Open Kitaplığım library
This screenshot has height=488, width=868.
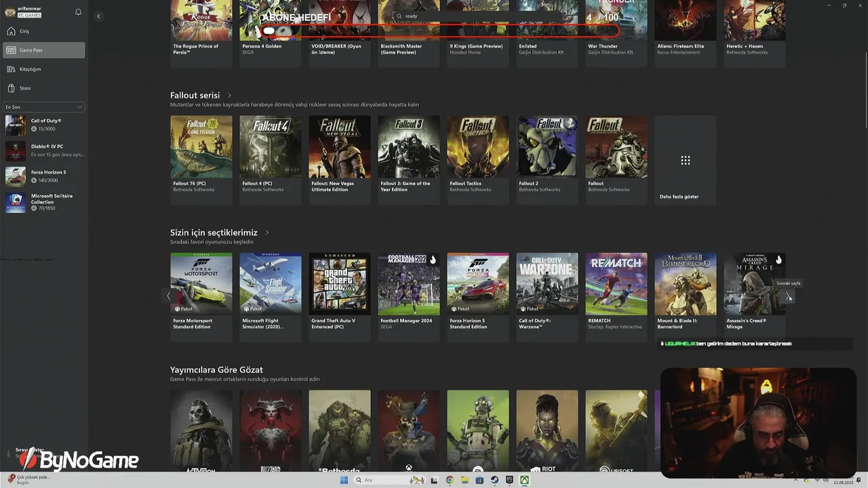(x=43, y=69)
